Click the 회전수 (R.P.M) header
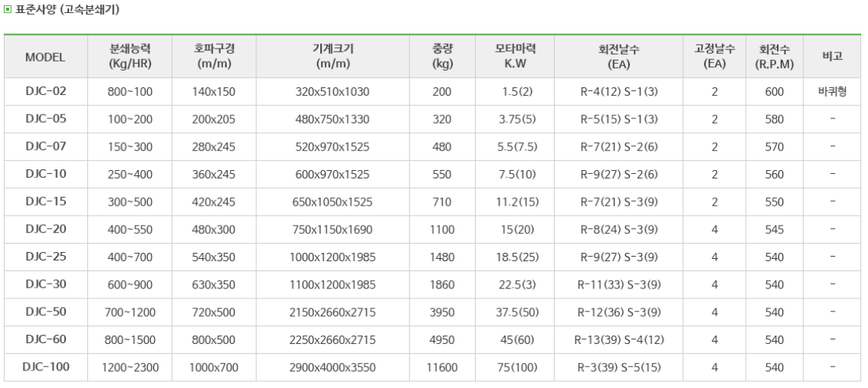868x388 pixels. tap(774, 56)
